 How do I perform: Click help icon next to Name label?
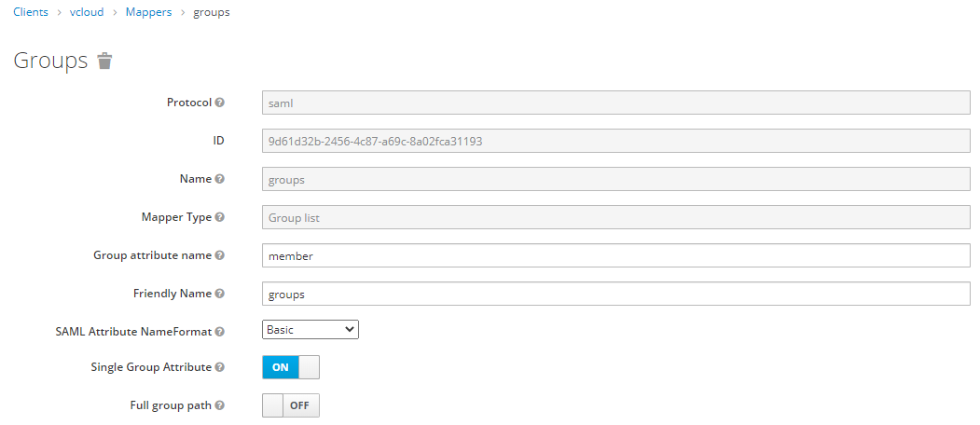[x=220, y=179]
